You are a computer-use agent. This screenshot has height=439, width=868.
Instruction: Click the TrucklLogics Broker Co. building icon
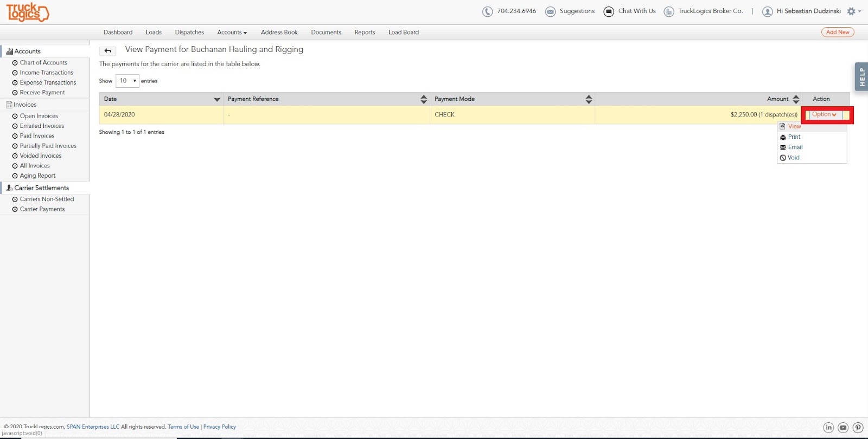[x=669, y=11]
